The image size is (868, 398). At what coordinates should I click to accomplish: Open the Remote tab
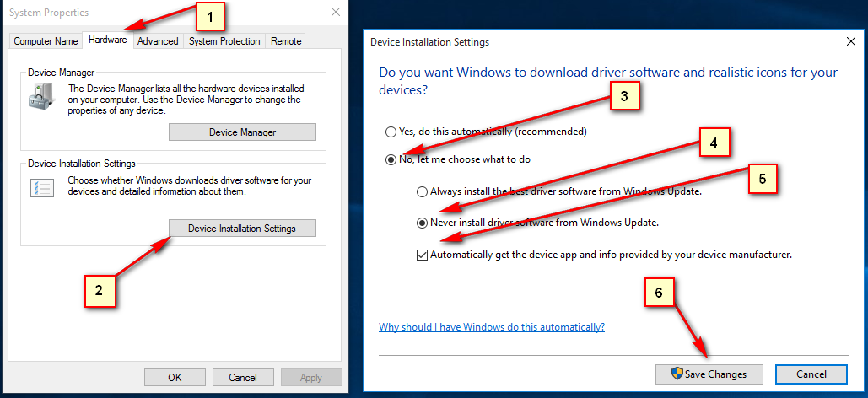[286, 41]
